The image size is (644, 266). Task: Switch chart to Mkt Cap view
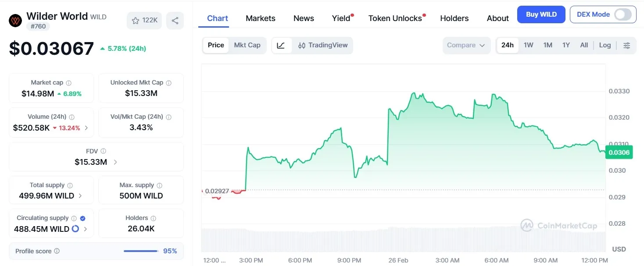[247, 45]
